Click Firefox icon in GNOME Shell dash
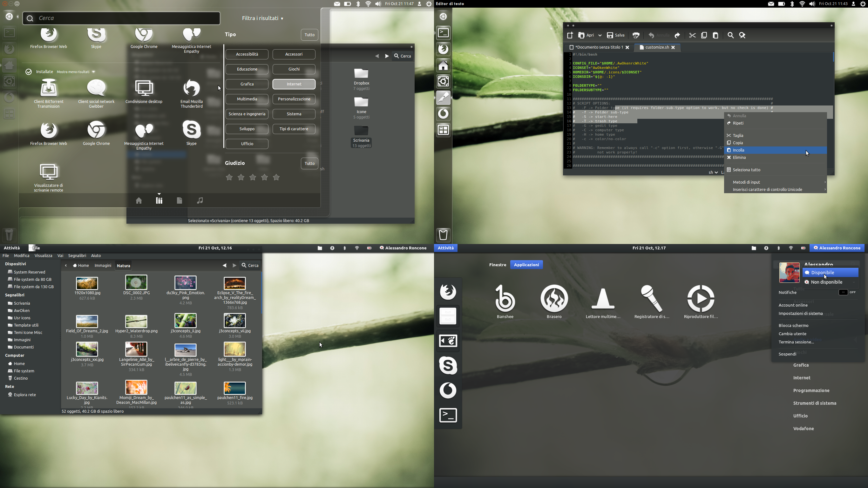This screenshot has height=488, width=868. [448, 292]
